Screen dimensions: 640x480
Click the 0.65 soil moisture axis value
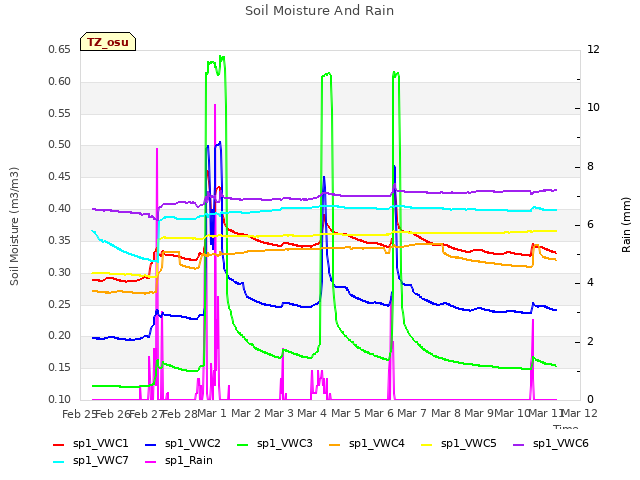click(x=60, y=49)
